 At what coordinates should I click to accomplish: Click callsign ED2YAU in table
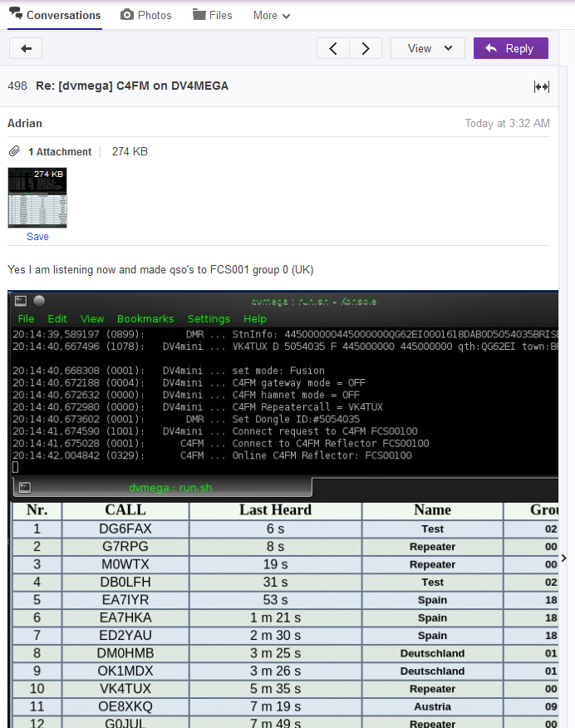click(125, 635)
